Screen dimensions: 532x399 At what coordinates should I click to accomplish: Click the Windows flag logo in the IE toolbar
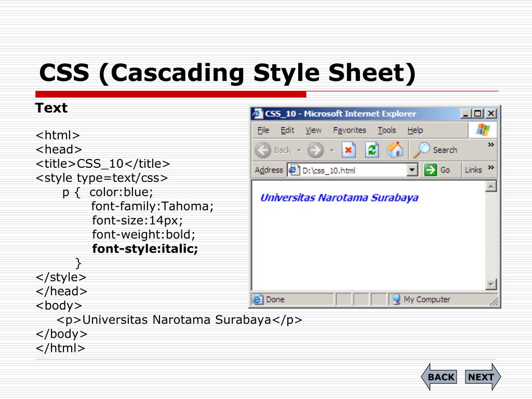click(483, 129)
